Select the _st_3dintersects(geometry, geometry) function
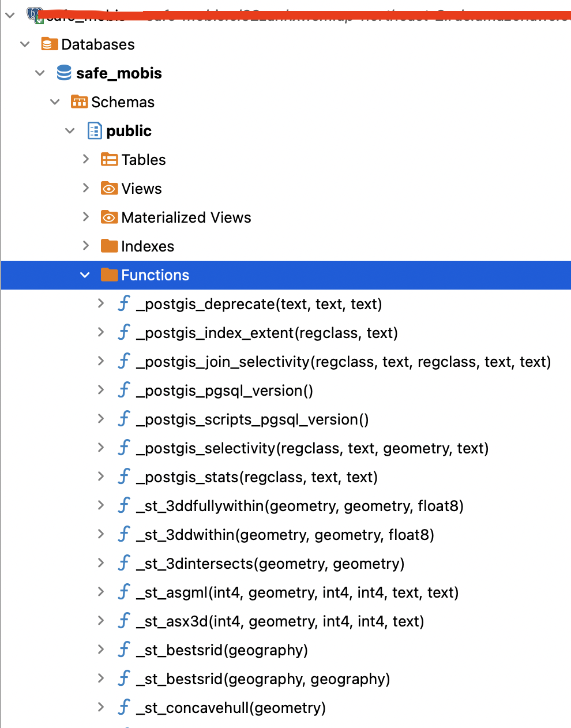Screen dimensions: 571x728 coord(262,563)
